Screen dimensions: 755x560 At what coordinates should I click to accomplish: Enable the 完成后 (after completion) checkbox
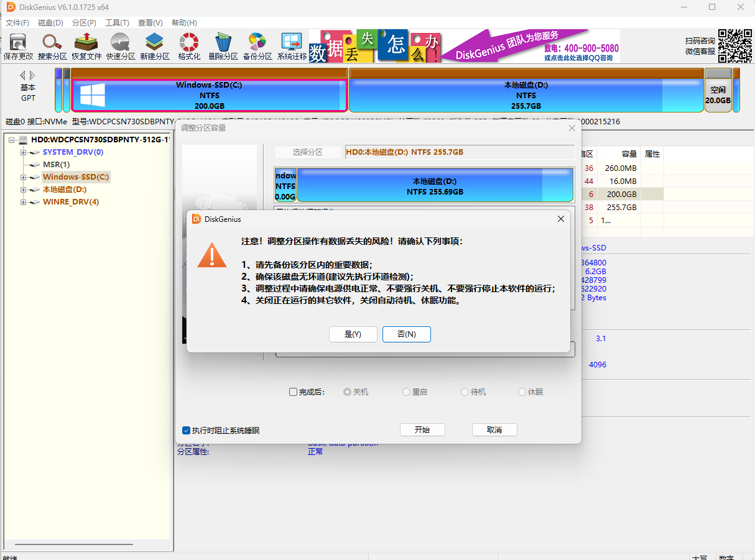tap(294, 392)
